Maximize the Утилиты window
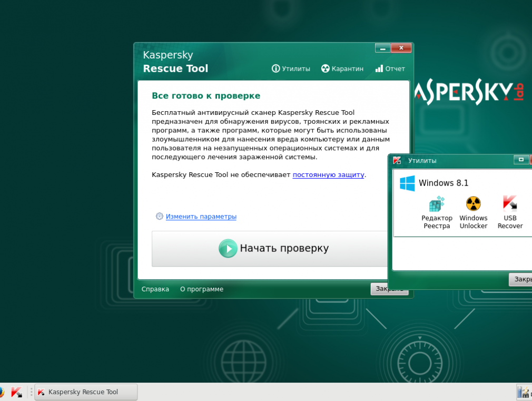The height and width of the screenshot is (401, 532). coord(521,160)
